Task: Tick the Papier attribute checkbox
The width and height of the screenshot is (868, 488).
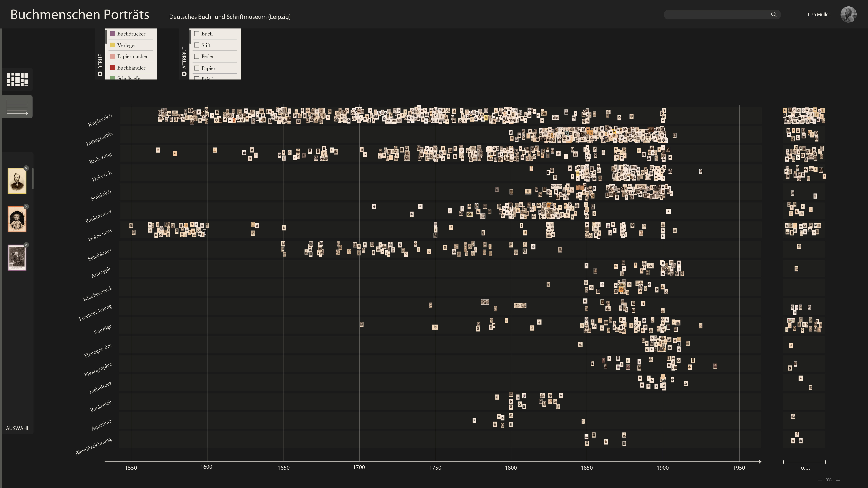Action: point(197,68)
